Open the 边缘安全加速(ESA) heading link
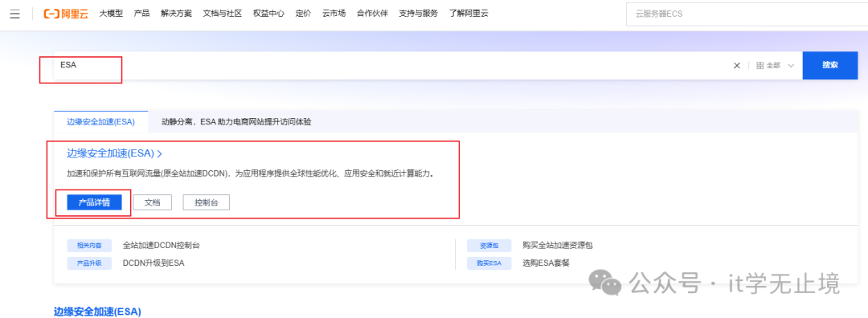 [x=114, y=153]
